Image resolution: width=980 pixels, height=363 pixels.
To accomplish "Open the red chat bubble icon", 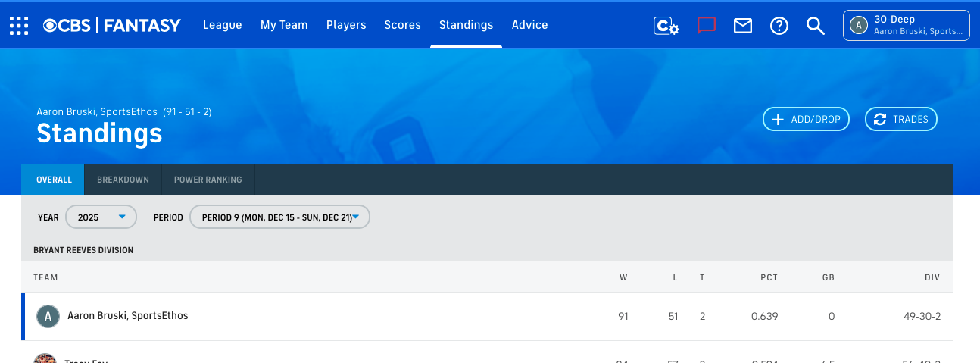I will [706, 25].
